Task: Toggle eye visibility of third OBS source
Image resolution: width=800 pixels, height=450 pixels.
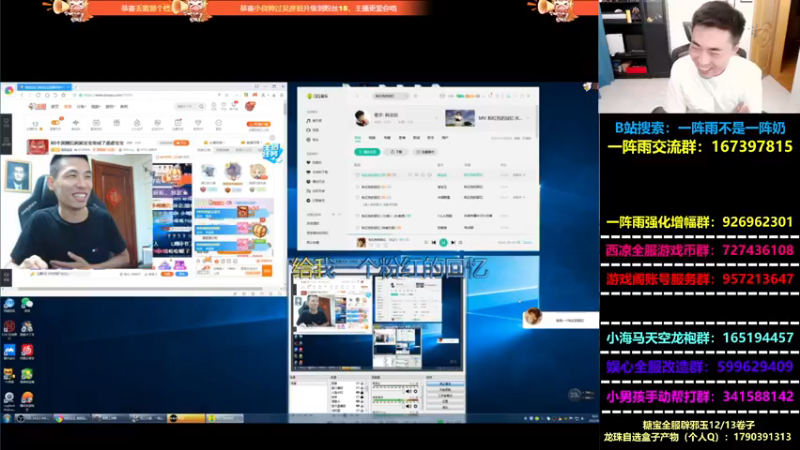Action: coord(358,391)
